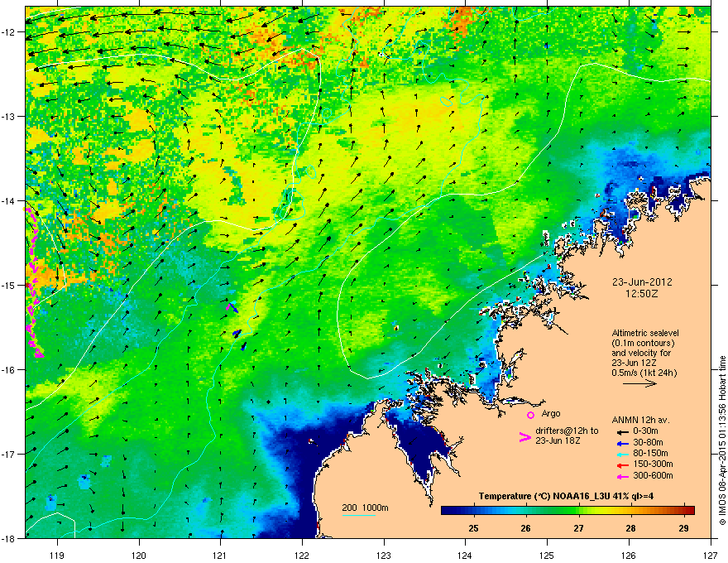The image size is (728, 563).
Task: Click the '150-300m' depth label
Action: [x=653, y=464]
